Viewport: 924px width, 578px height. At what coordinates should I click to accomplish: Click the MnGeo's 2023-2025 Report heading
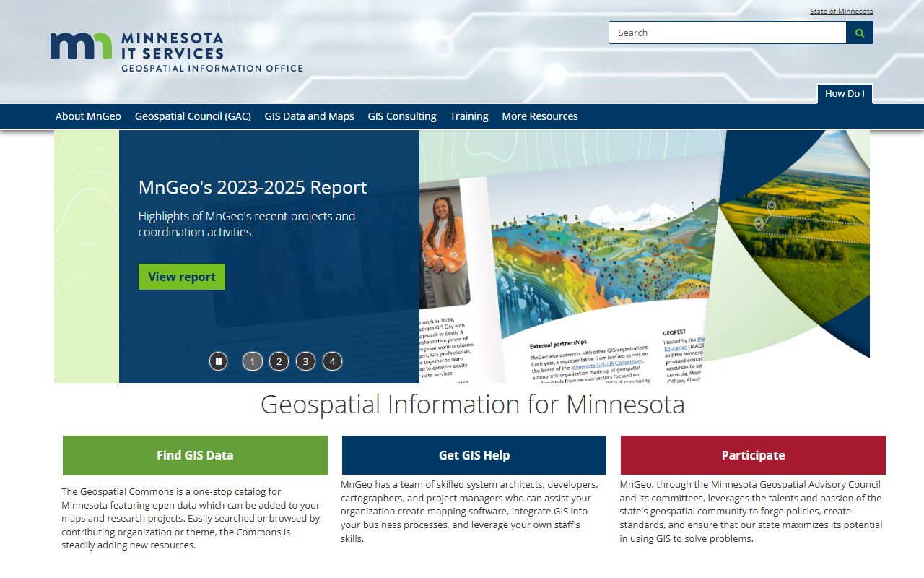253,188
